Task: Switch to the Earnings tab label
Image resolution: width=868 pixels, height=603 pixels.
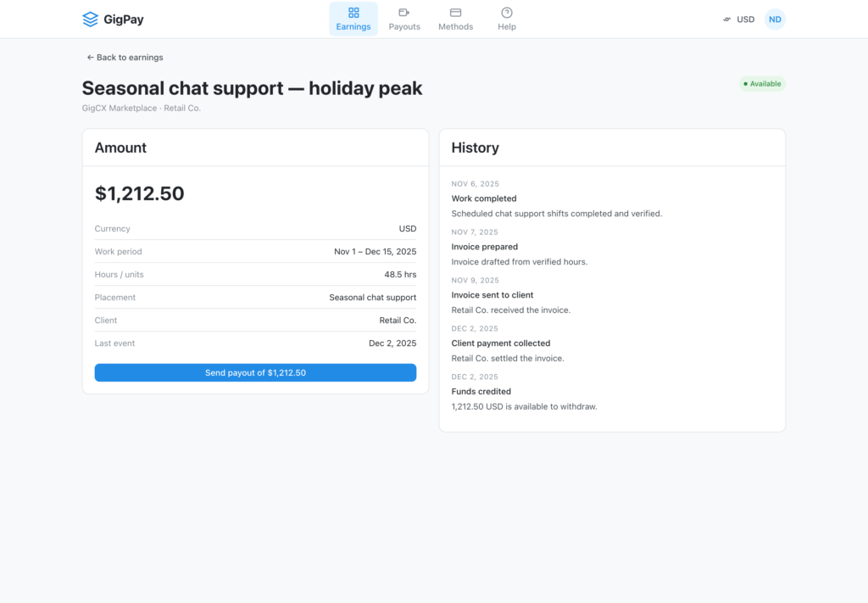Action: tap(353, 26)
